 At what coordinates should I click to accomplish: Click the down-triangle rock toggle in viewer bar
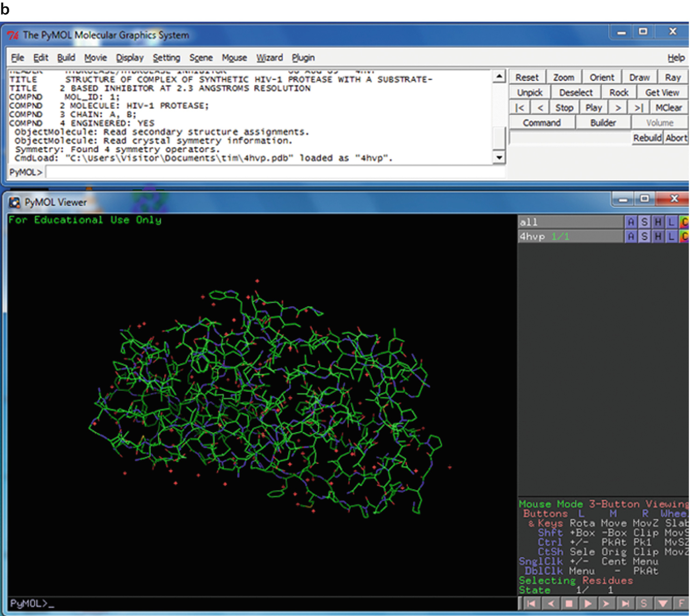[662, 603]
